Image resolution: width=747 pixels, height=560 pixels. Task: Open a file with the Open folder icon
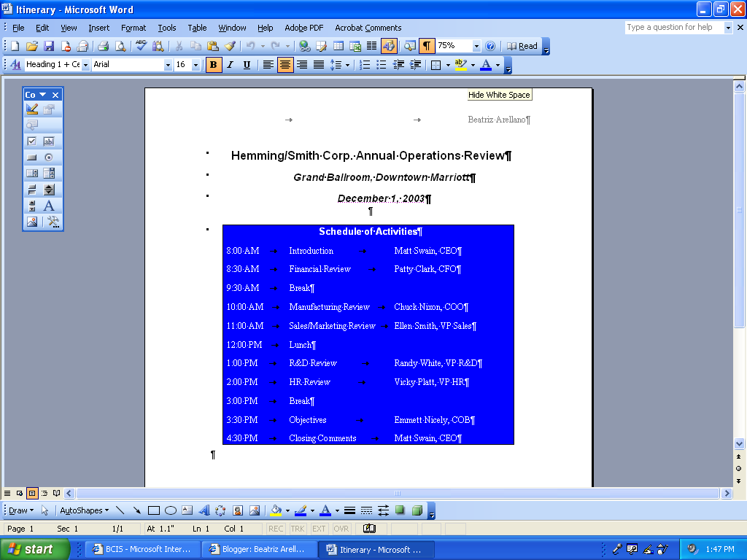point(32,46)
